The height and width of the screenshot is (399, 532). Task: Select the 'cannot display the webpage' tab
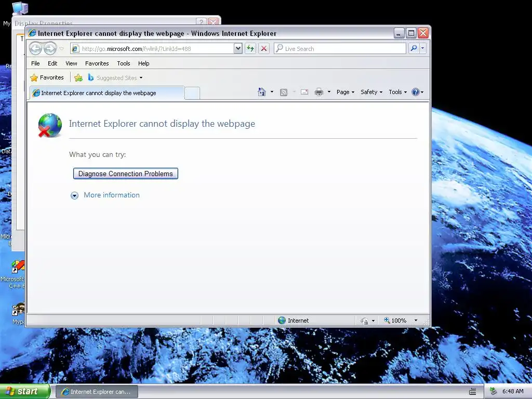pos(107,93)
